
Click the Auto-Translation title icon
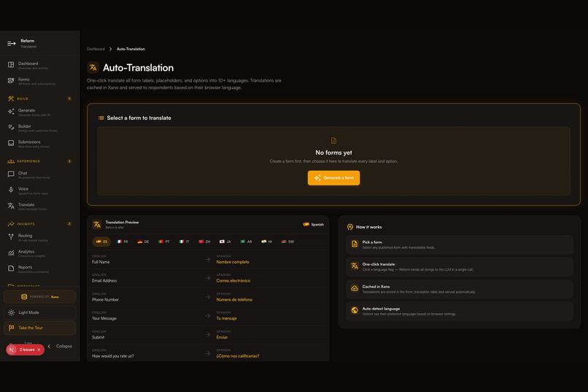pyautogui.click(x=93, y=67)
